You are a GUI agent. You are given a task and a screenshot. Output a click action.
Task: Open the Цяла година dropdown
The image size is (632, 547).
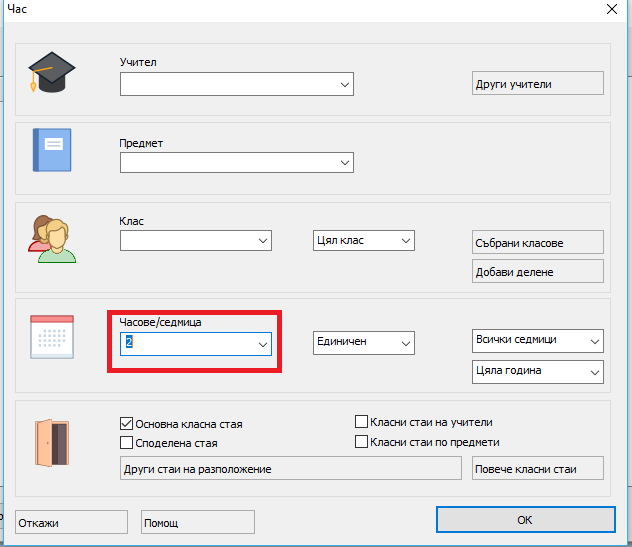(595, 372)
